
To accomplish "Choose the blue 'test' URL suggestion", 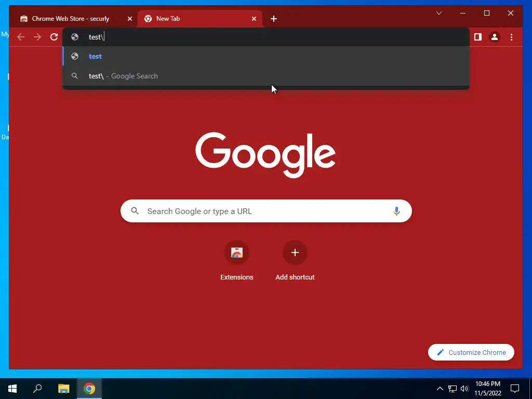I will [x=266, y=56].
